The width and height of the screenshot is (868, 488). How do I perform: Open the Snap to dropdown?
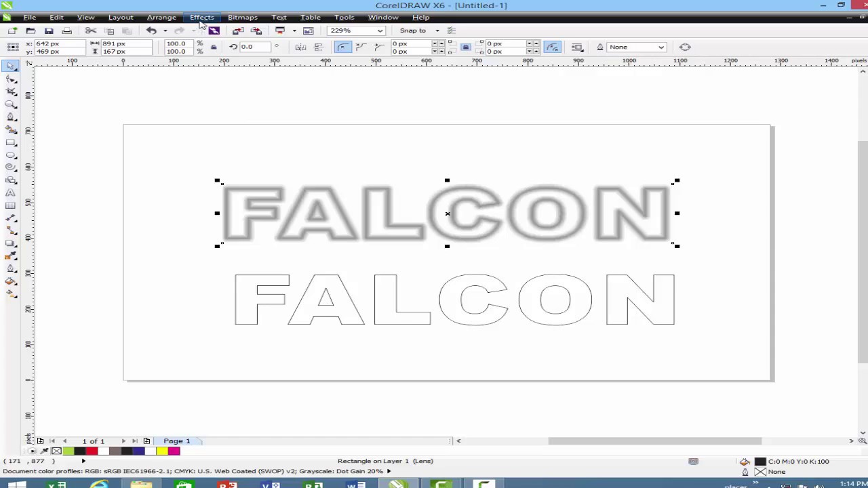point(437,30)
